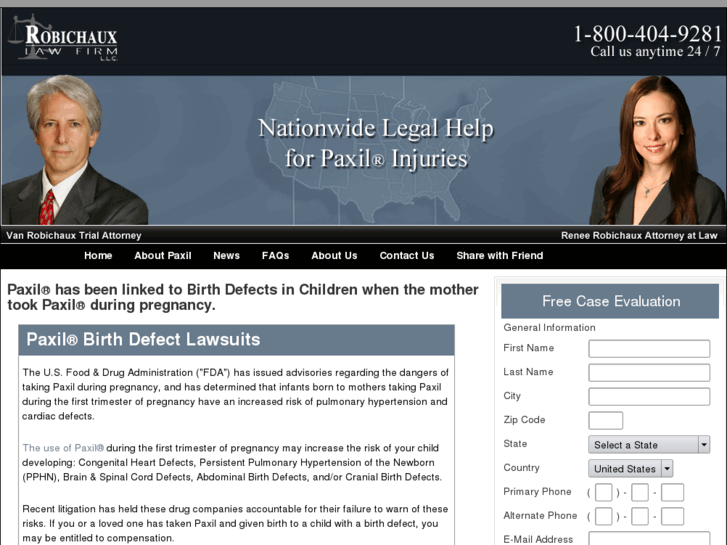The height and width of the screenshot is (545, 727).
Task: Follow 'The use of Paxil' link
Action: [63, 448]
